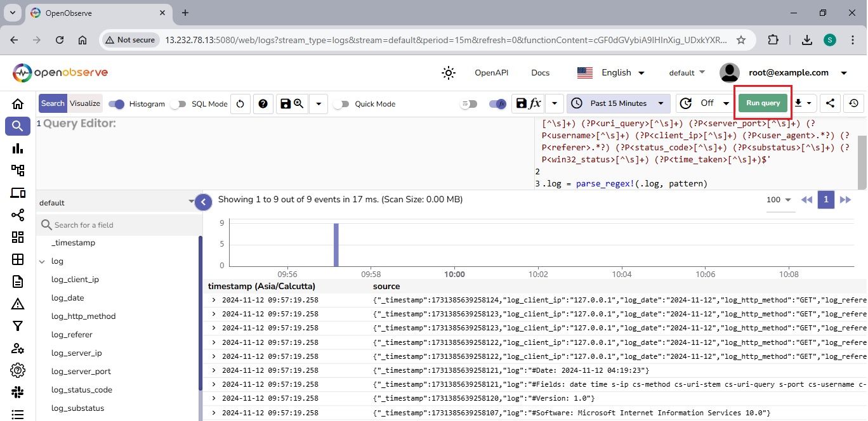Enable SQL Mode toggle
Image resolution: width=868 pixels, height=421 pixels.
click(x=181, y=104)
